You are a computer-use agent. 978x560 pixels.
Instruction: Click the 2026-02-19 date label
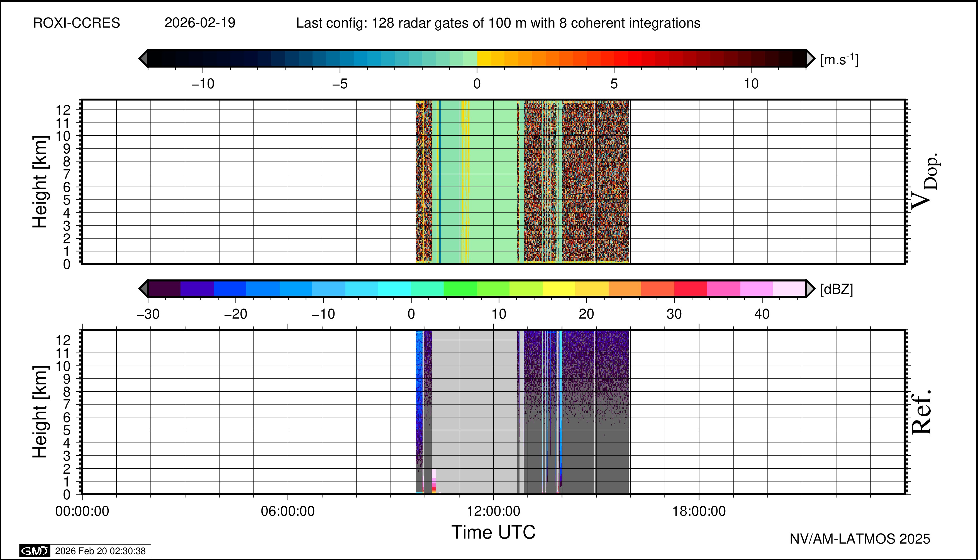click(x=200, y=23)
